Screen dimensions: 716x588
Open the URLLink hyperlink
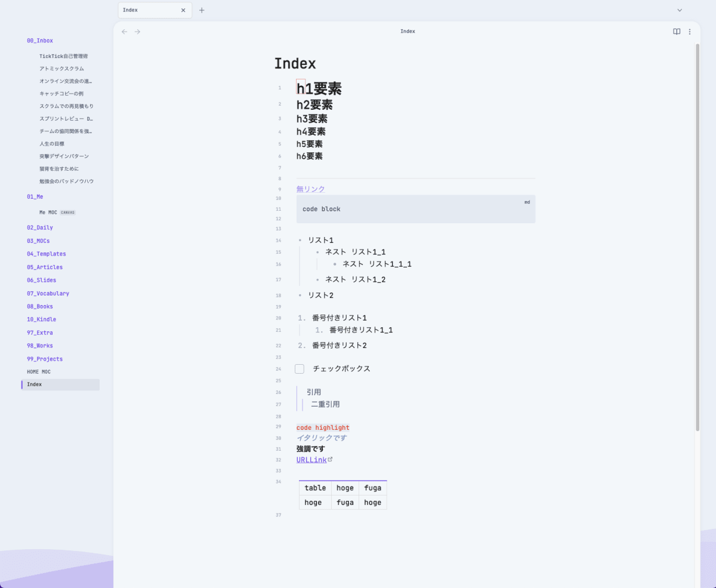point(311,460)
